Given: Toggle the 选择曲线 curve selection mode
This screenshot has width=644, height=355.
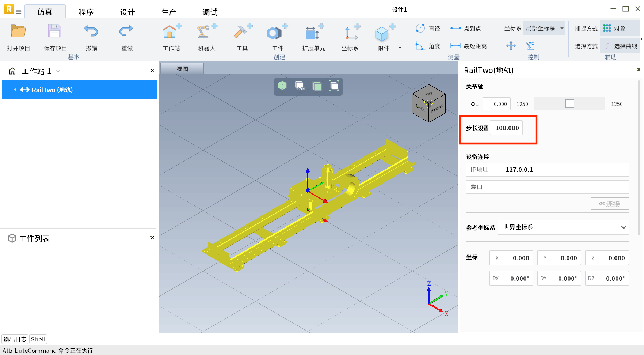Looking at the screenshot, I should pyautogui.click(x=621, y=46).
